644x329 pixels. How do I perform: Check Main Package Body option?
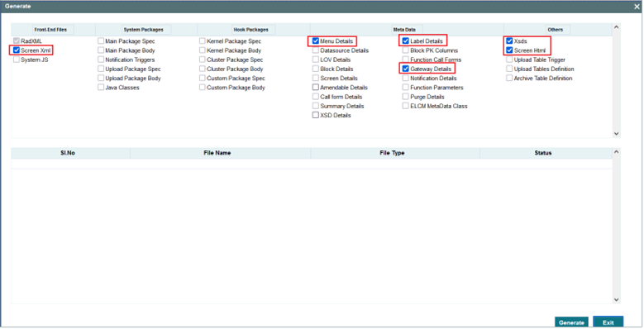click(101, 50)
